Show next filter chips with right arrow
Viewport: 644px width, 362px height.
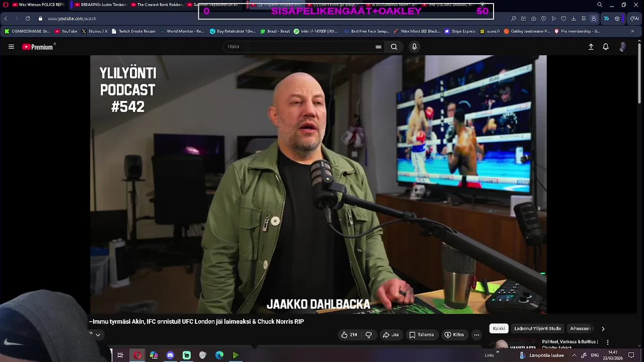click(x=603, y=329)
